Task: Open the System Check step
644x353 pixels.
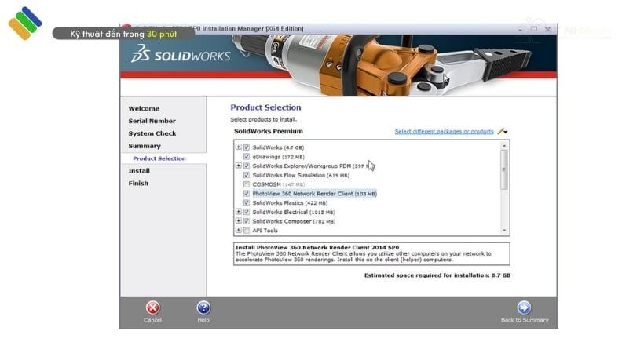Action: click(152, 133)
